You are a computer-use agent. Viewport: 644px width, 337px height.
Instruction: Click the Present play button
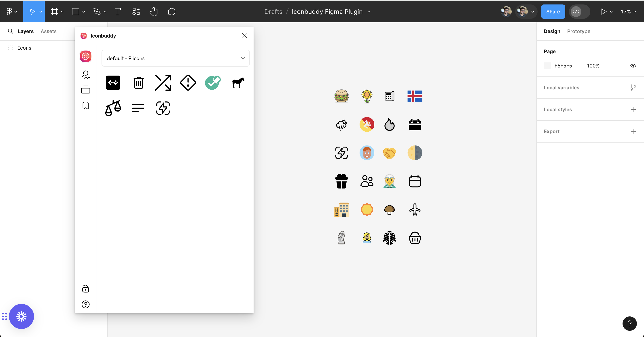pos(604,11)
